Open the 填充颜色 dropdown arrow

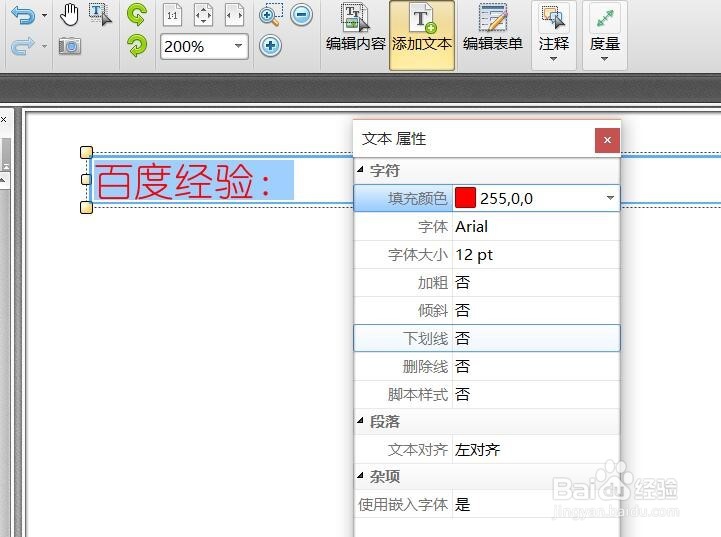(610, 198)
